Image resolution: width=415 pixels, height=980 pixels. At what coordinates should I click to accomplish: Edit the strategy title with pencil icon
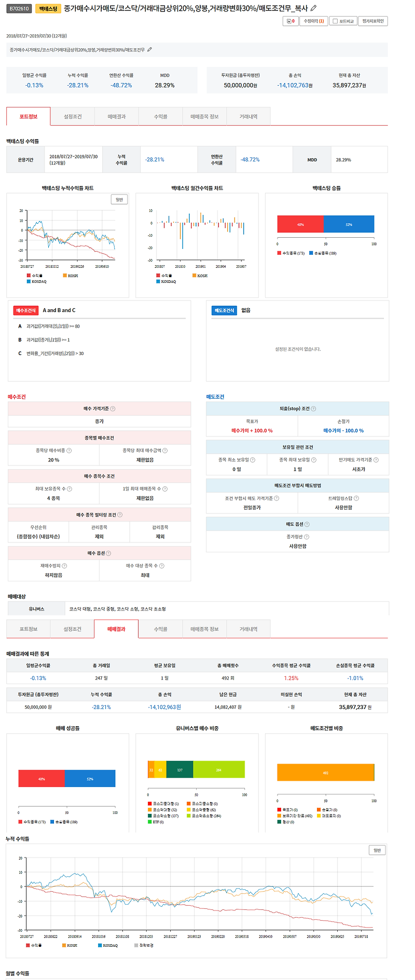pos(313,8)
